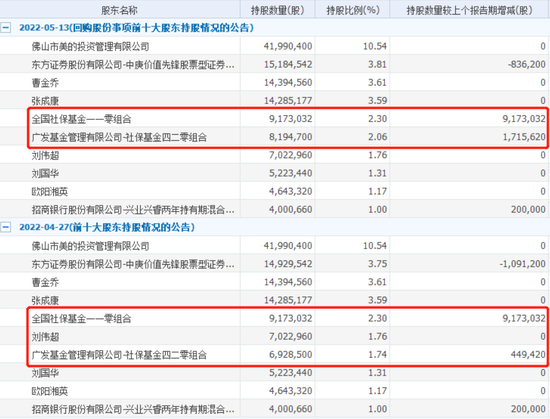Click the 3.81 holding percentage cell
Image resolution: width=550 pixels, height=419 pixels.
point(377,65)
